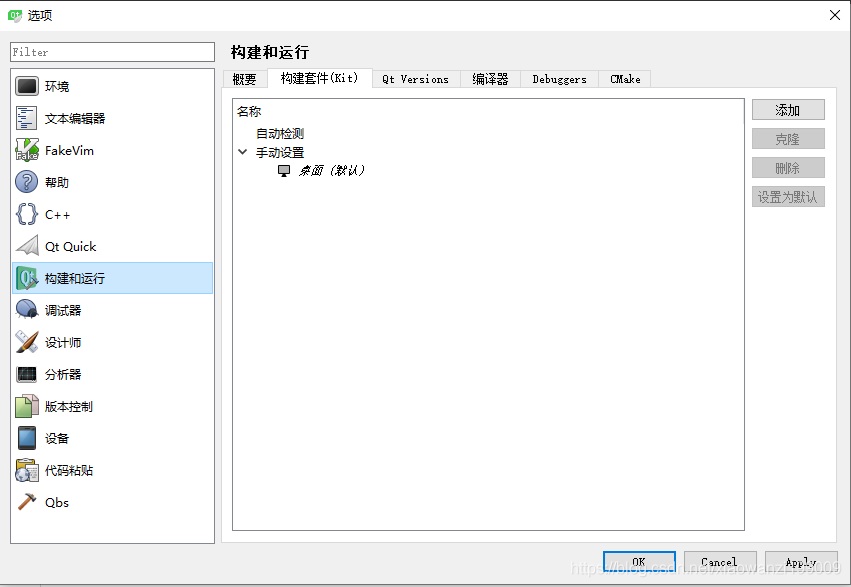Collapse the 手动设置 tree node
The height and width of the screenshot is (587, 851).
pos(242,151)
